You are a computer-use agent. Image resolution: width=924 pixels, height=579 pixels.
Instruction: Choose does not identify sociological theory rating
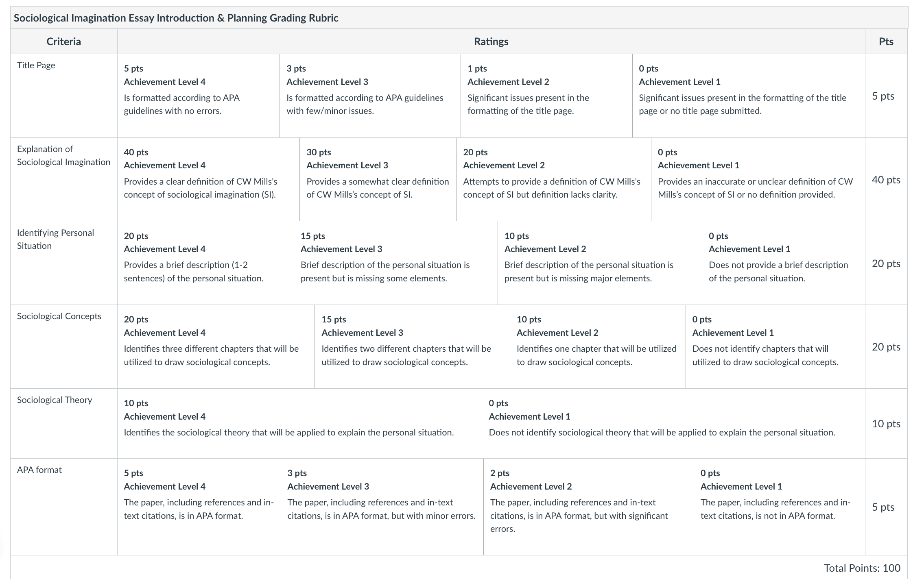673,424
